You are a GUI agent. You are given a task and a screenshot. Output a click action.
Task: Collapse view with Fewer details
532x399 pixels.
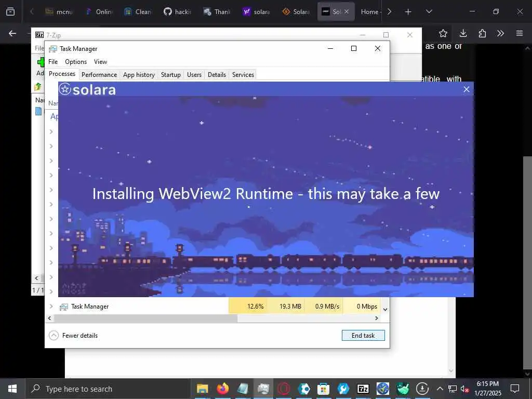point(73,336)
